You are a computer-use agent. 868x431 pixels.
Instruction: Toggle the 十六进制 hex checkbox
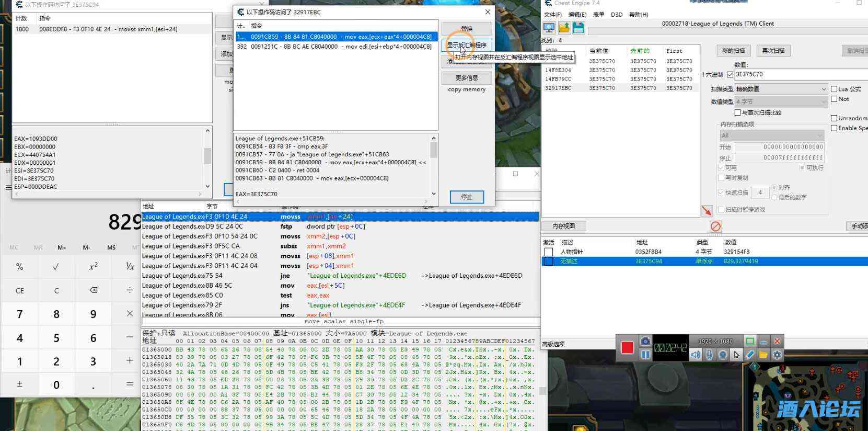click(x=730, y=75)
